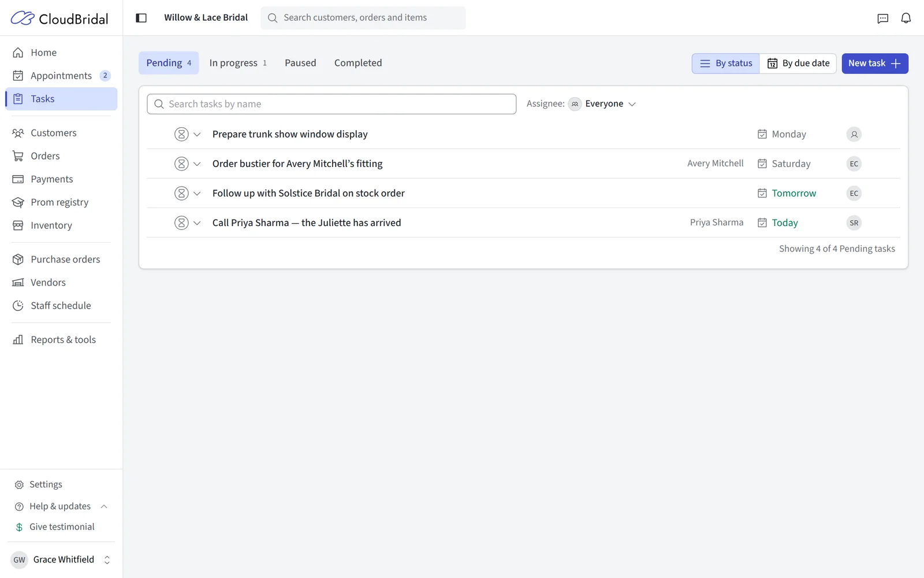Go to Home in sidebar
The image size is (924, 578).
click(61, 53)
